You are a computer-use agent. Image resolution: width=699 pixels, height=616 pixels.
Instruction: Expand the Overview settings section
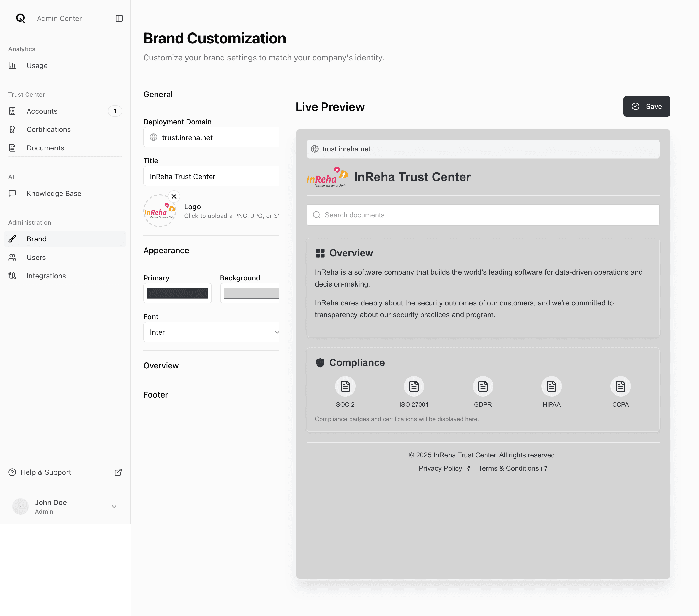[211, 365]
